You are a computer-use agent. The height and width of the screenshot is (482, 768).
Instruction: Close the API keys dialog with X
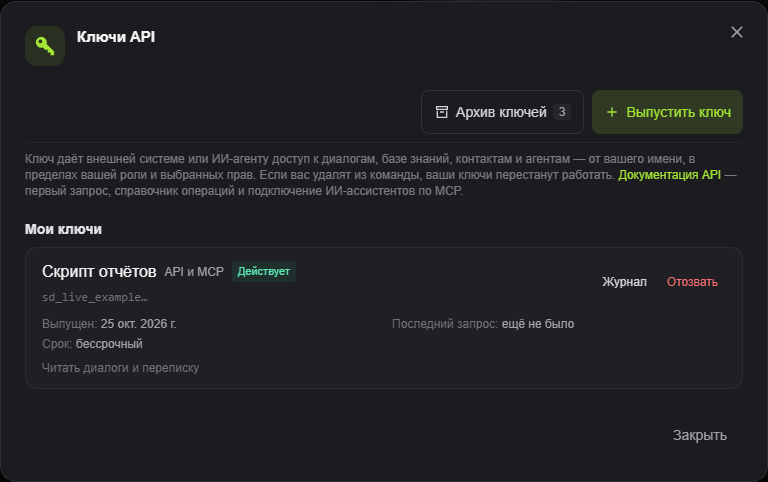pos(737,32)
